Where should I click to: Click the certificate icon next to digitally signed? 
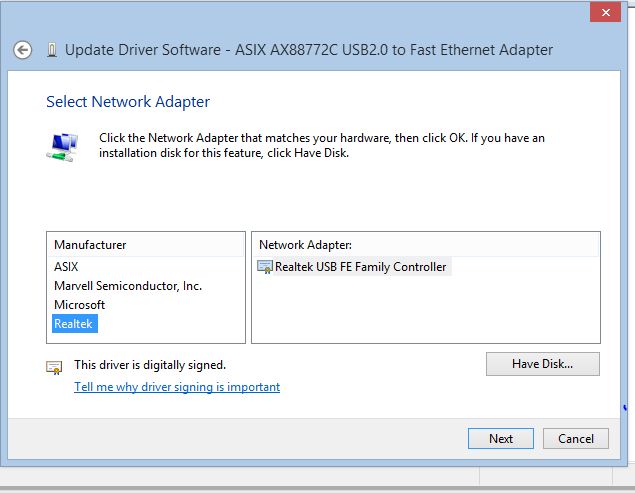(54, 367)
